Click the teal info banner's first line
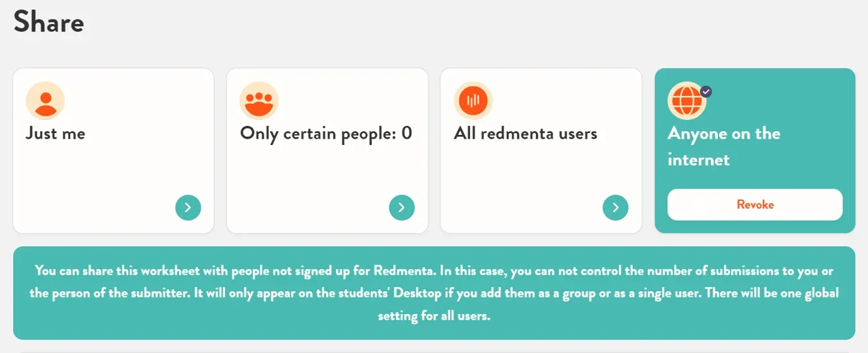 [x=434, y=271]
